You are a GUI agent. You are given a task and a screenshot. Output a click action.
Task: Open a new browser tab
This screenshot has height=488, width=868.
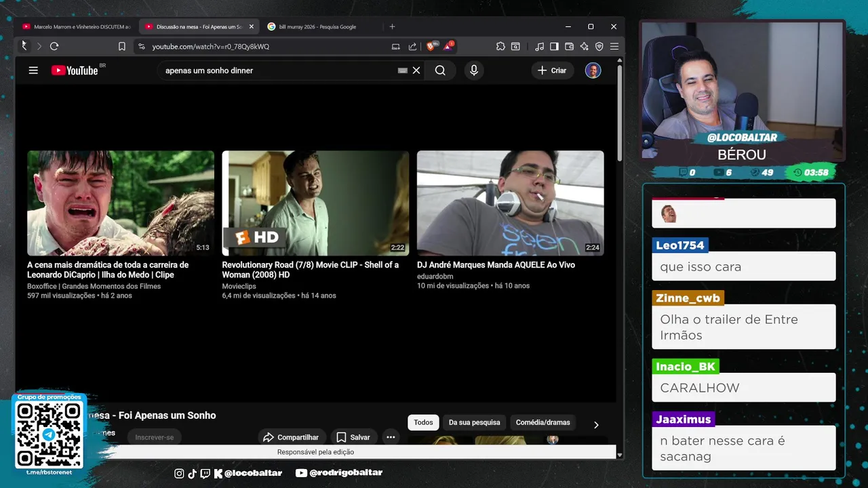(392, 26)
